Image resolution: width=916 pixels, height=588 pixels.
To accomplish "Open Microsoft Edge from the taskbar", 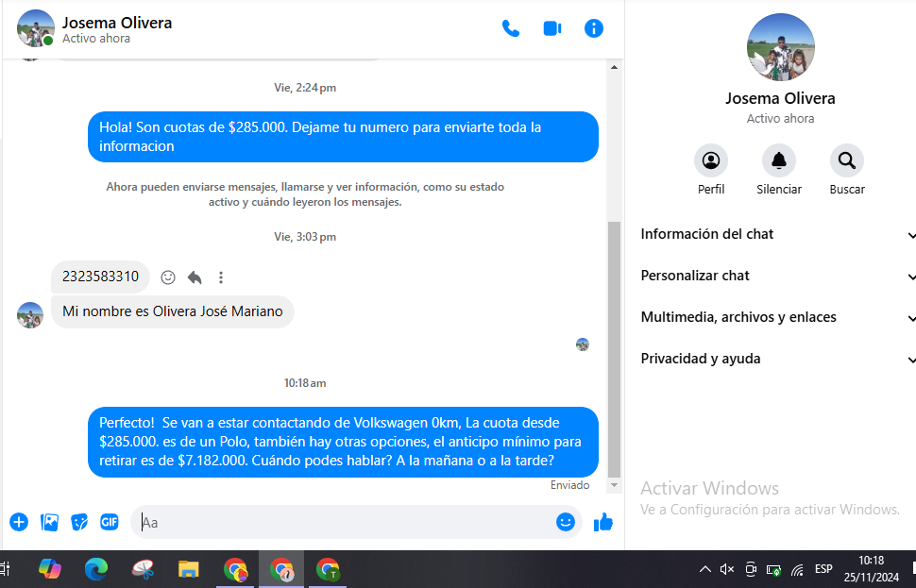I will tap(95, 569).
